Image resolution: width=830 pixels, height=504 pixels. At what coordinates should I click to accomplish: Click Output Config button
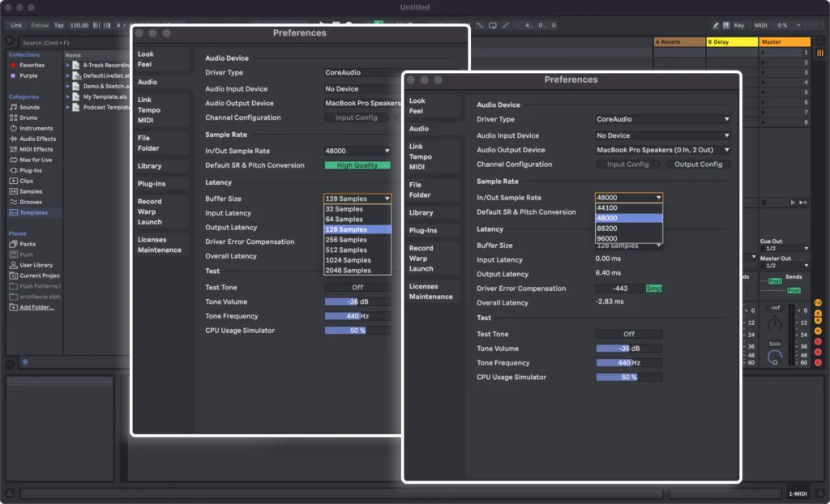698,164
